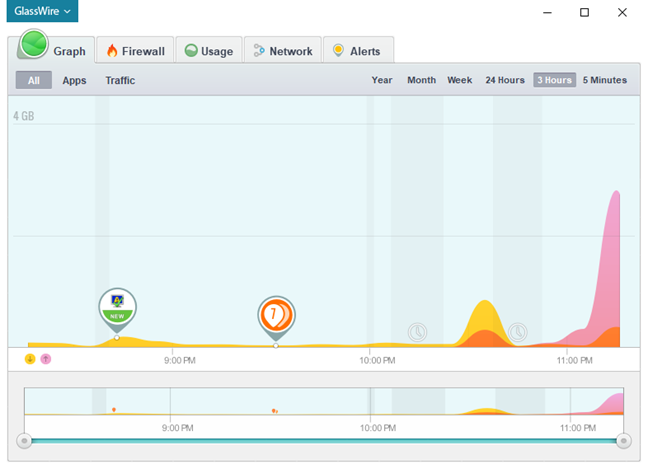This screenshot has width=648, height=469.
Task: Close the GlassWire window
Action: (622, 12)
